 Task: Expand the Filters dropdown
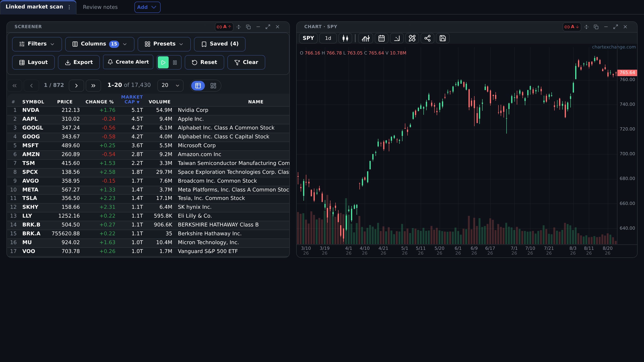(37, 44)
